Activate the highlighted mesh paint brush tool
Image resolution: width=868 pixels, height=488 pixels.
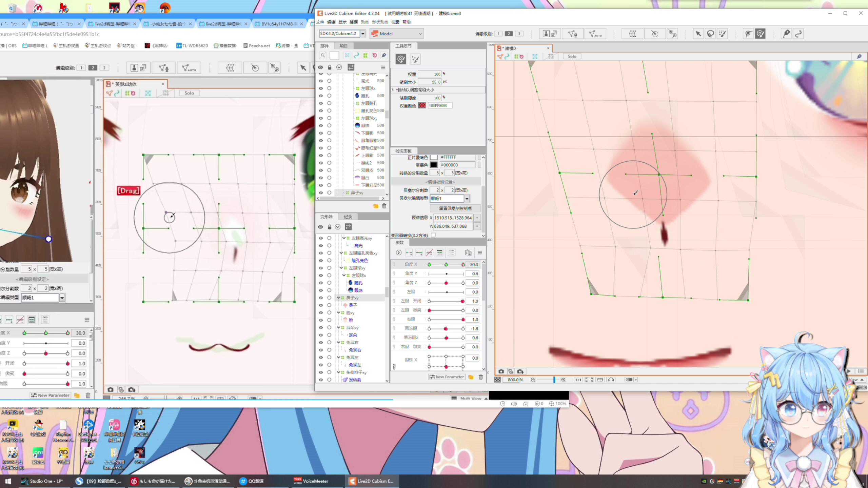point(761,34)
